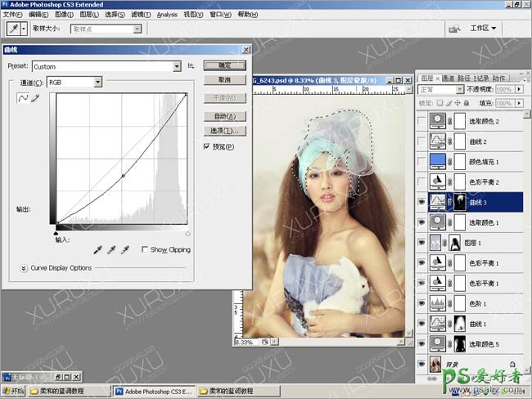
Task: Show the 颜色填充 1 layer
Action: click(x=422, y=161)
